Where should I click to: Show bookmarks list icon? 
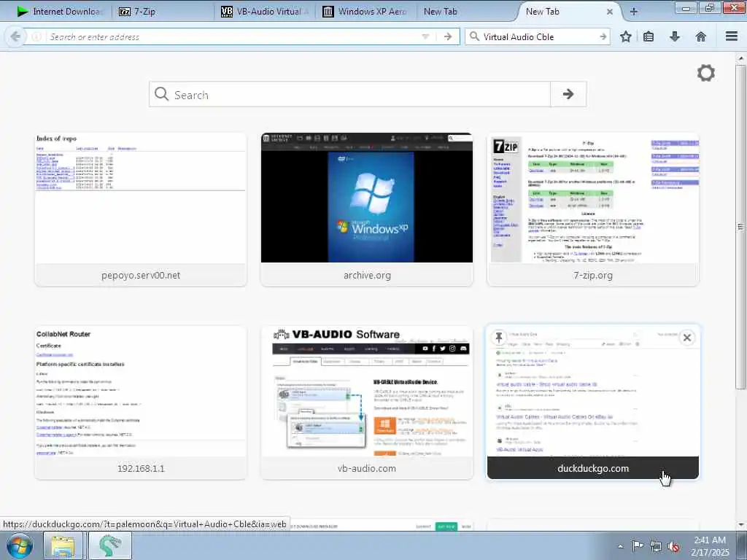pyautogui.click(x=649, y=36)
